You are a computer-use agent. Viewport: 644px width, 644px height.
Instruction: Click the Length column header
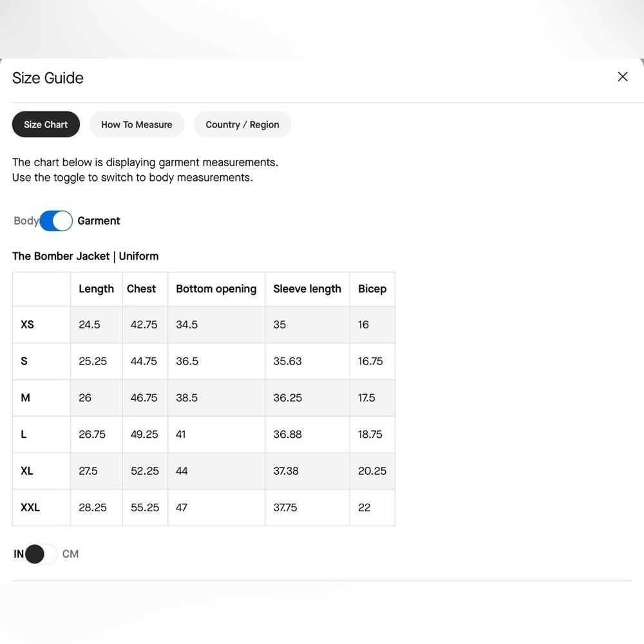96,289
